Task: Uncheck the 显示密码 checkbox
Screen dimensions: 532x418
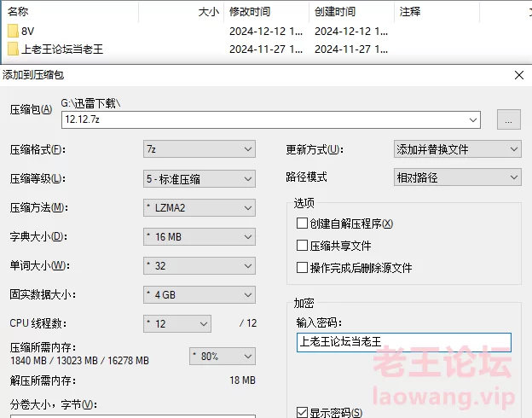Action: point(302,413)
